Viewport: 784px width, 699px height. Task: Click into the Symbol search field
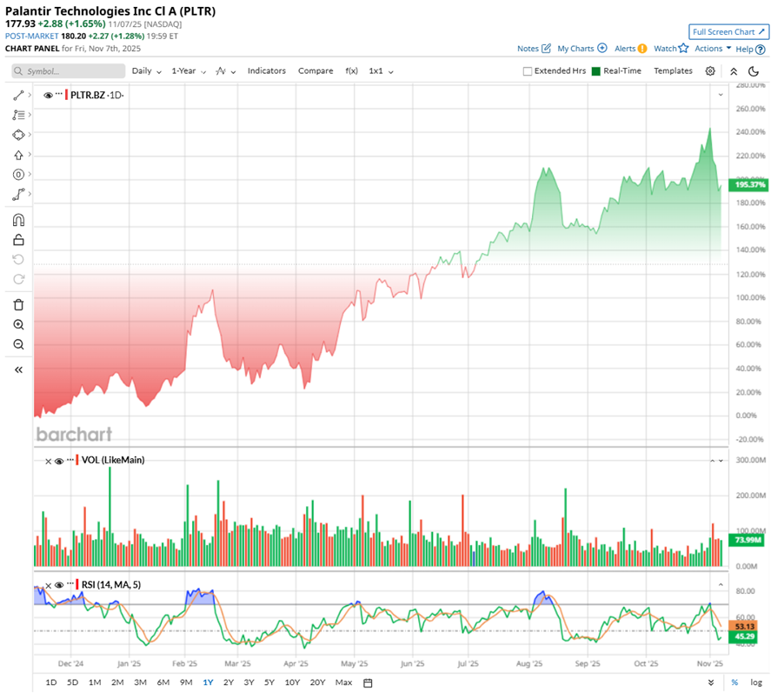[69, 71]
